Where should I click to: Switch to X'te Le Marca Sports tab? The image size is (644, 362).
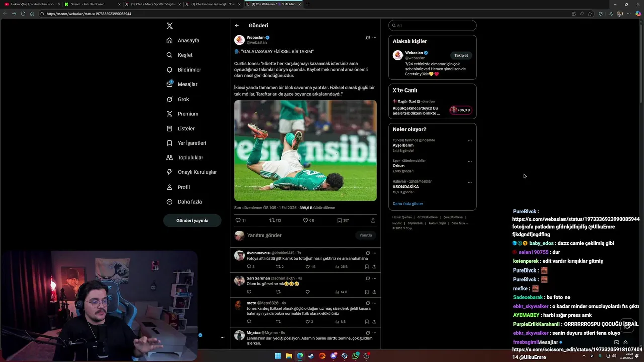click(153, 4)
